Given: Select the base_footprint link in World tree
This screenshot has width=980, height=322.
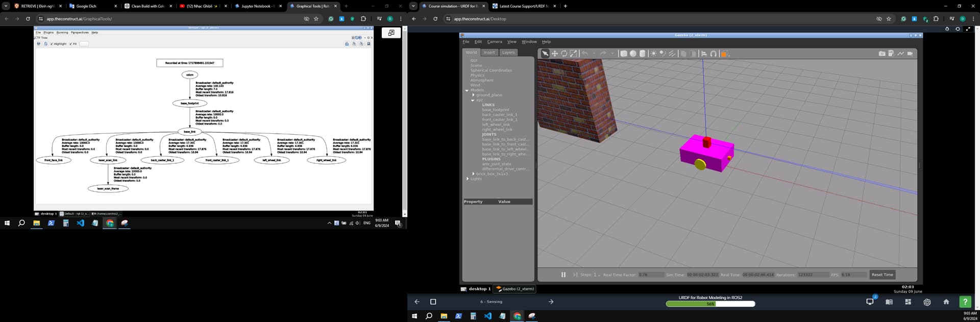Looking at the screenshot, I should coord(496,110).
